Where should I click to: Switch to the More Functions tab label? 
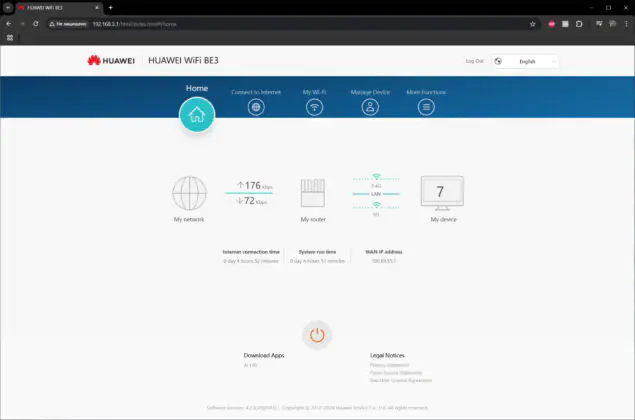tap(426, 92)
